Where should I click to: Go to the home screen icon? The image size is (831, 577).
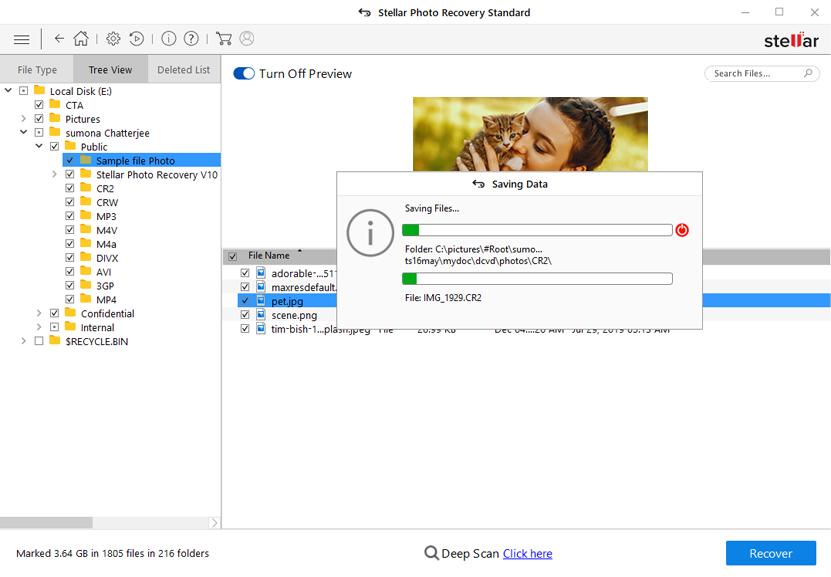coord(81,39)
